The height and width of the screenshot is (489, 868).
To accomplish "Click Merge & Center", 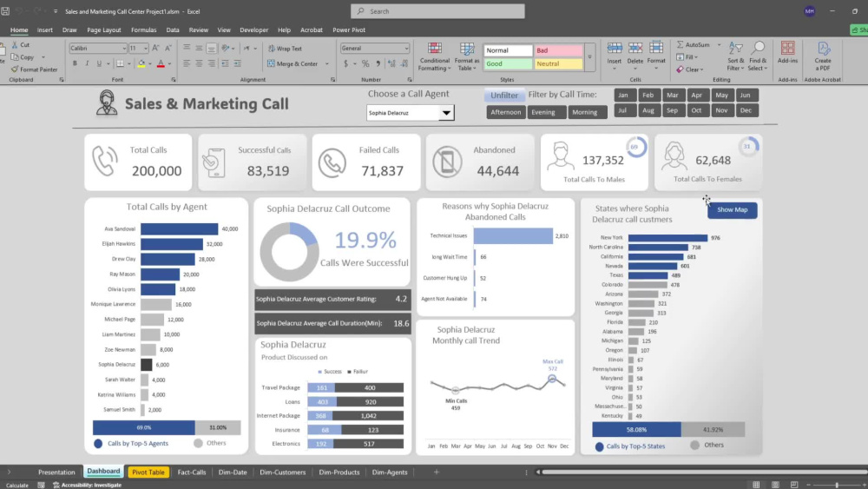I will (293, 63).
